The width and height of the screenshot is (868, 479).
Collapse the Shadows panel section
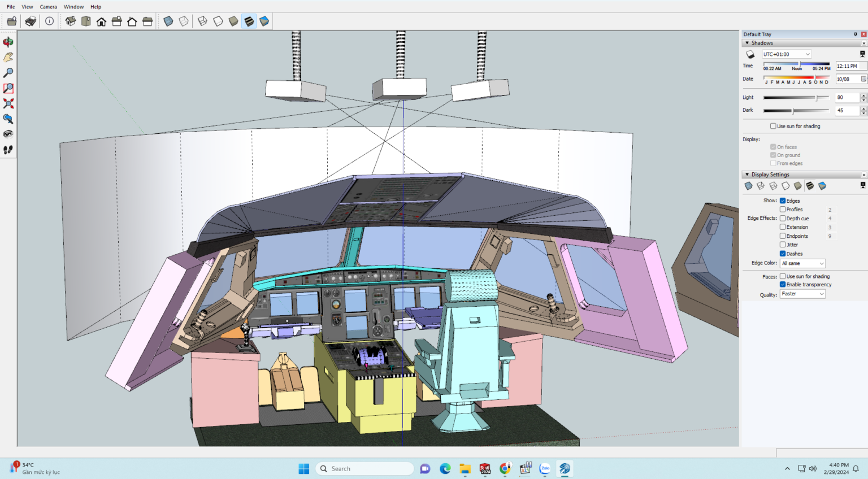[x=747, y=43]
